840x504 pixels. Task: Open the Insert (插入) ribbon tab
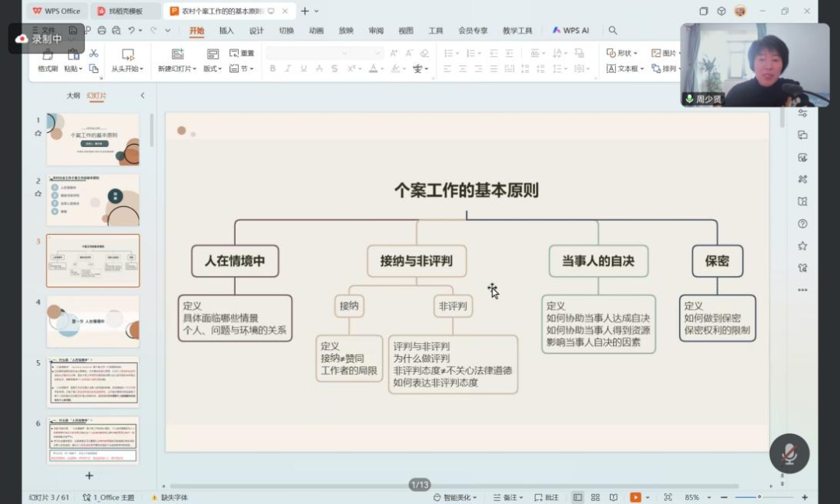coord(226,30)
